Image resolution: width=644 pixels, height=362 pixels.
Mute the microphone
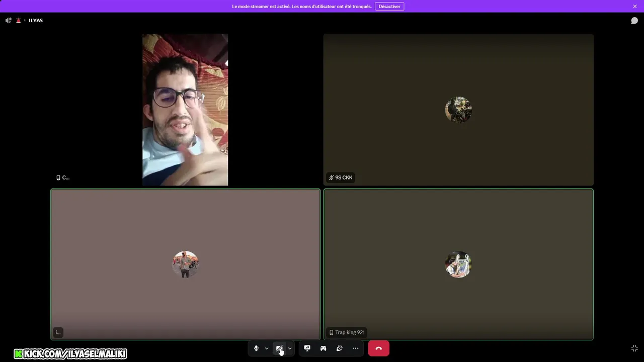click(x=256, y=348)
